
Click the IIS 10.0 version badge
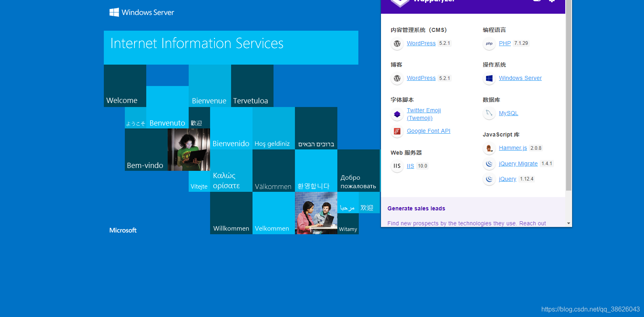coord(423,166)
